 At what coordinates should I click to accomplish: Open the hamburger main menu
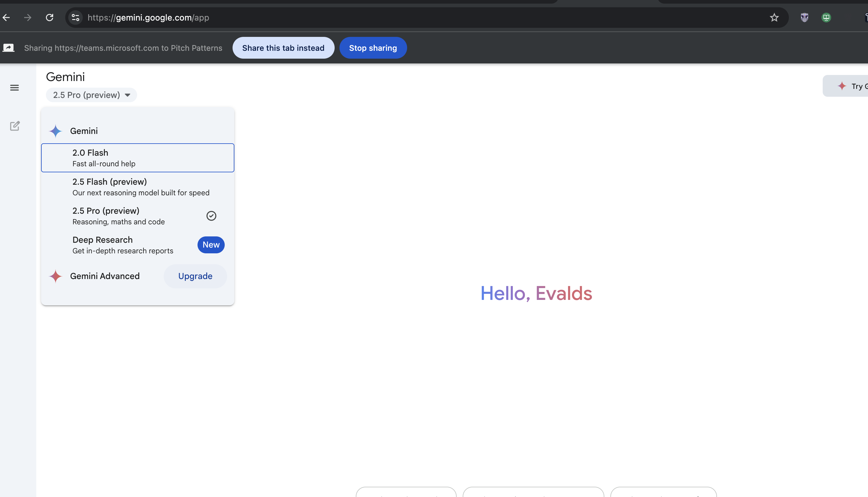14,88
